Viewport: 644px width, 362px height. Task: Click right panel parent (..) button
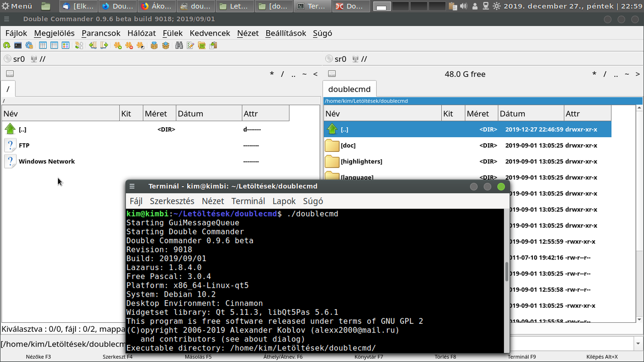click(x=615, y=74)
